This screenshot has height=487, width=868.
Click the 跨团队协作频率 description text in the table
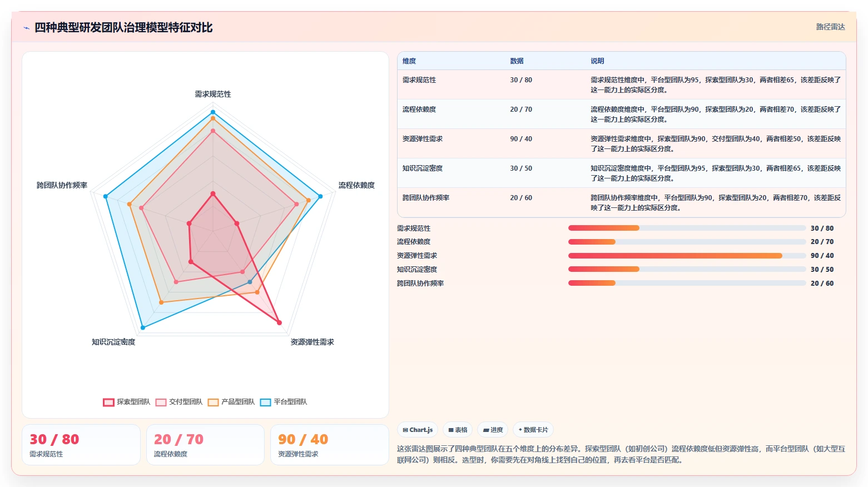click(x=716, y=203)
